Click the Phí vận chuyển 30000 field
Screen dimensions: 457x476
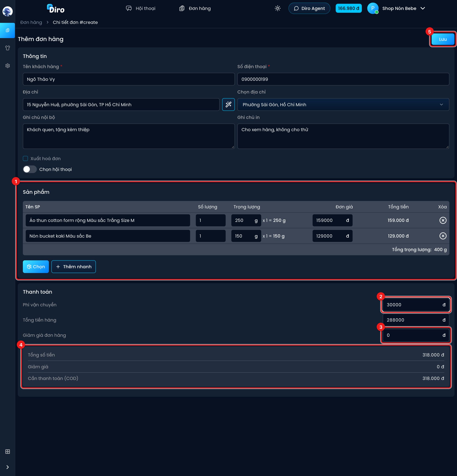pyautogui.click(x=416, y=305)
